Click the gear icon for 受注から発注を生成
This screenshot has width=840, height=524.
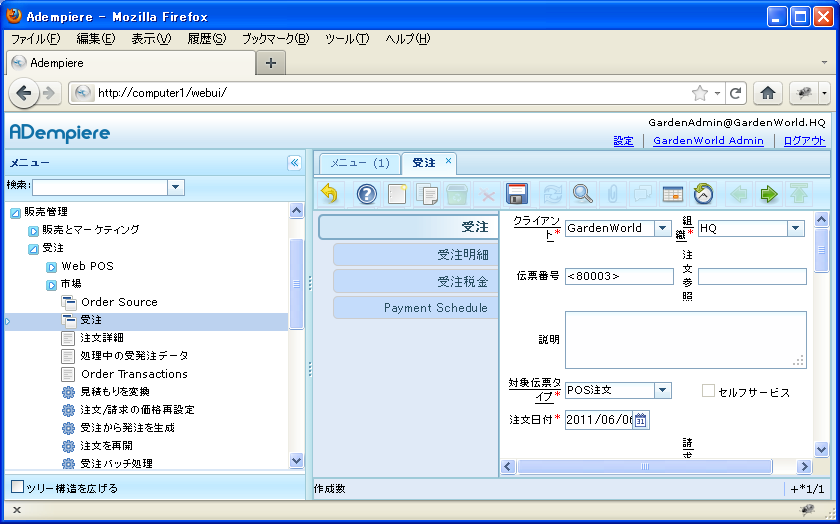pos(68,428)
